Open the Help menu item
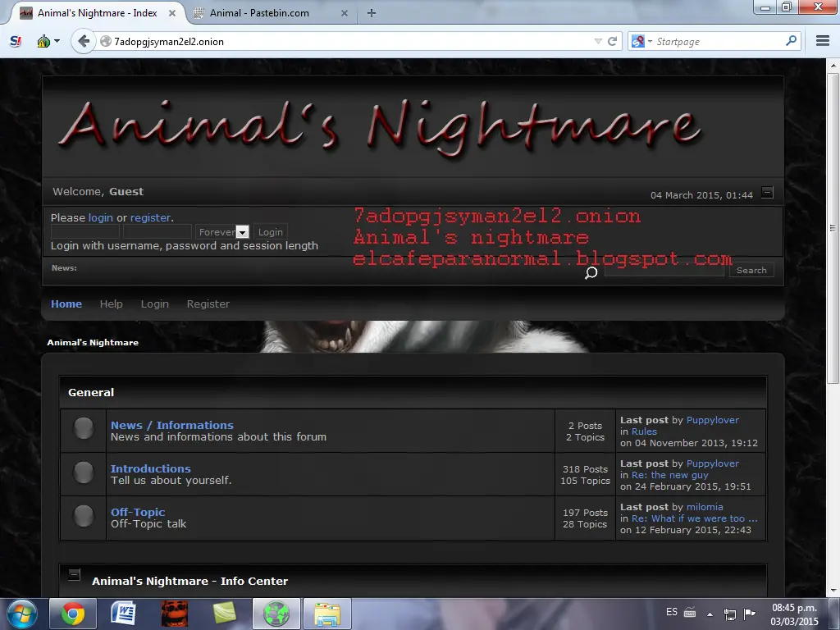 click(112, 304)
